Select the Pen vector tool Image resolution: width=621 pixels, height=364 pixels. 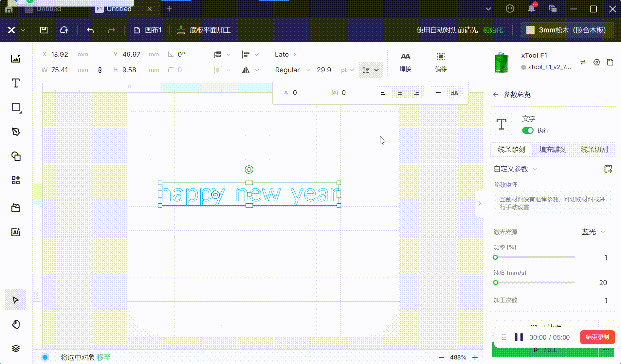coord(16,132)
